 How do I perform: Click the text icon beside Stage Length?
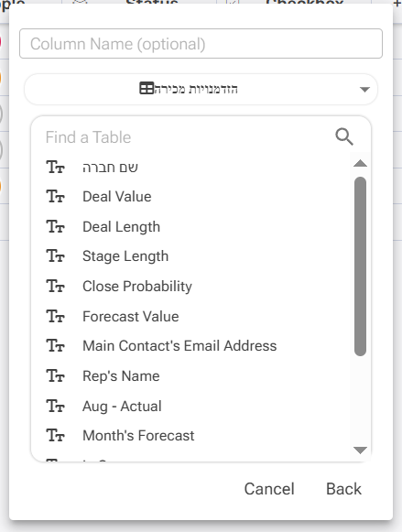55,256
